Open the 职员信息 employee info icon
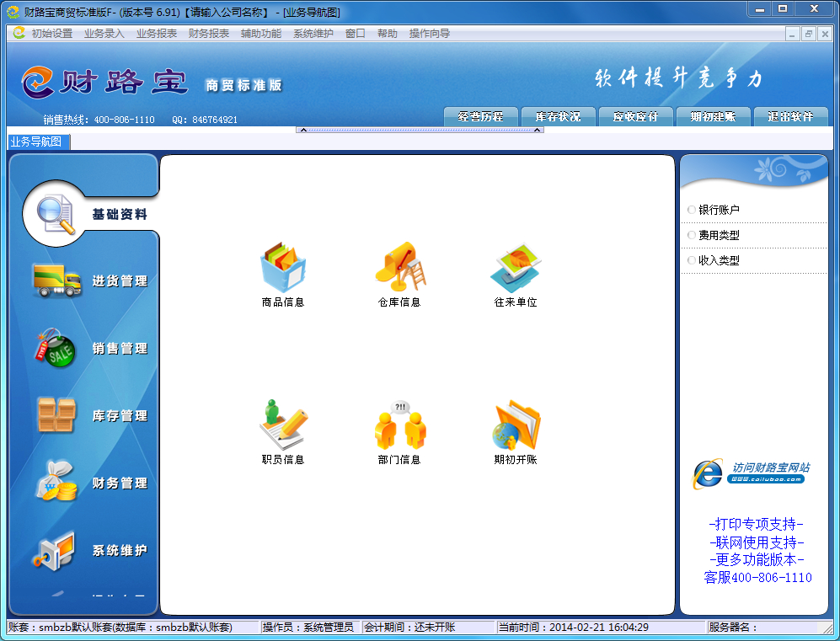The width and height of the screenshot is (840, 641). pos(283,424)
